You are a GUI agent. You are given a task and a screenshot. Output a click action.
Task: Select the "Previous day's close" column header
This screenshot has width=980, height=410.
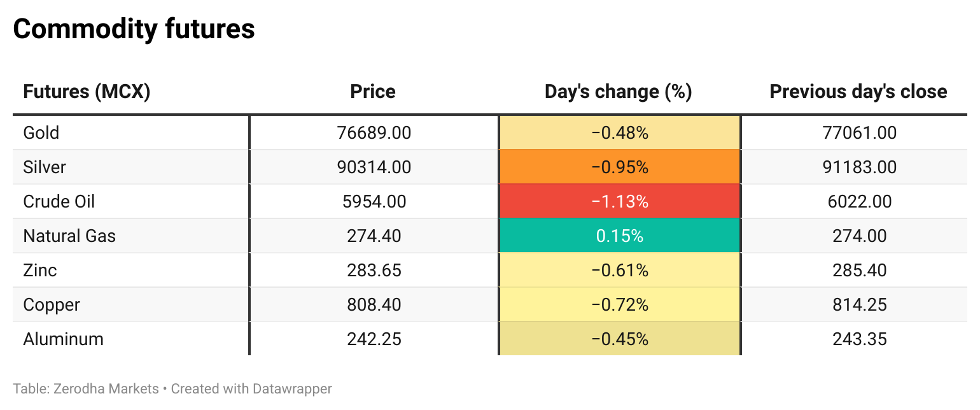[x=858, y=92]
